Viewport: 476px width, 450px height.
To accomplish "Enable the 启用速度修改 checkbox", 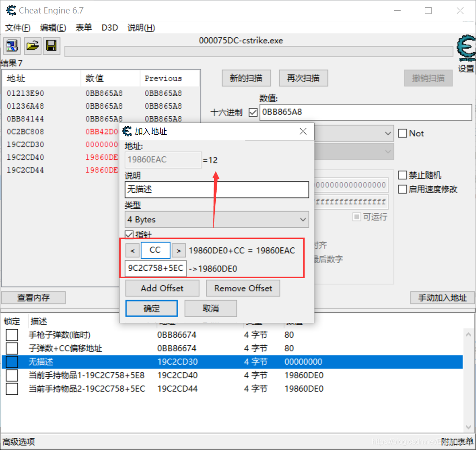I will click(402, 190).
